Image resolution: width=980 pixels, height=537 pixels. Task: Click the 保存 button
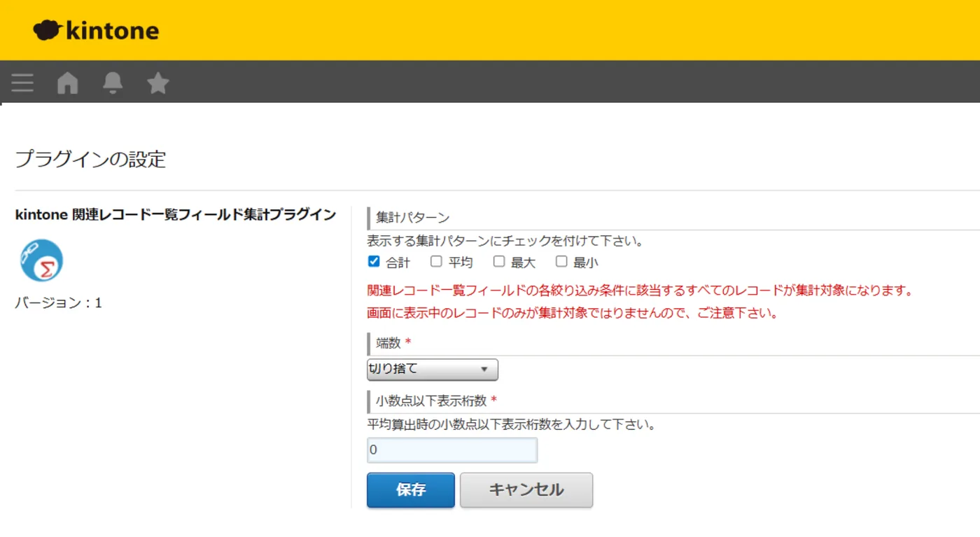coord(411,490)
